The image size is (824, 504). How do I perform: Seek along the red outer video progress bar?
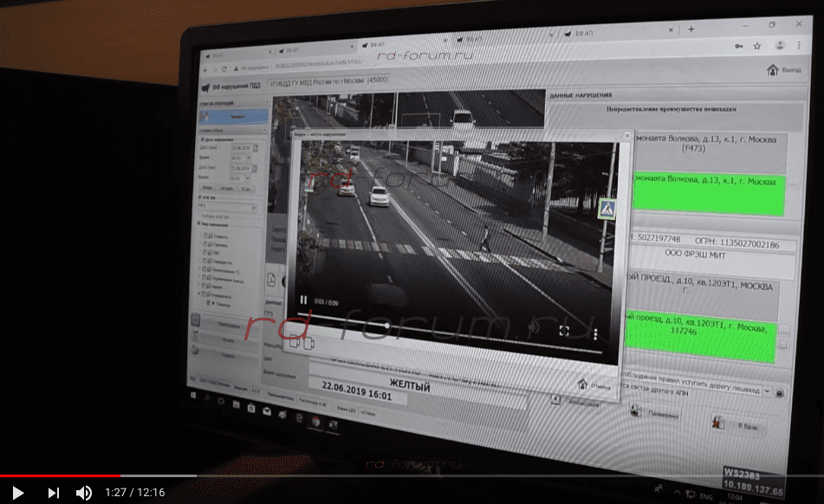tap(412, 475)
